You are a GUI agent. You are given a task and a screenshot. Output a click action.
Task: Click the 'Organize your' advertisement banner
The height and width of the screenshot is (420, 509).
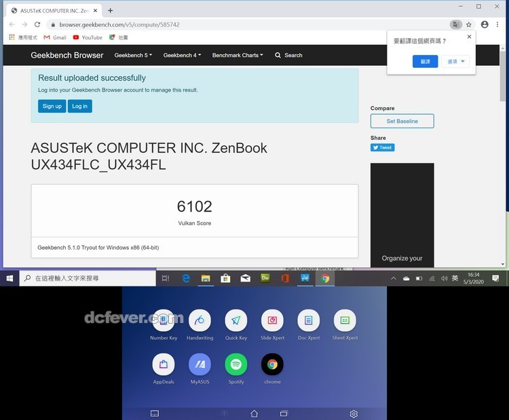(402, 215)
